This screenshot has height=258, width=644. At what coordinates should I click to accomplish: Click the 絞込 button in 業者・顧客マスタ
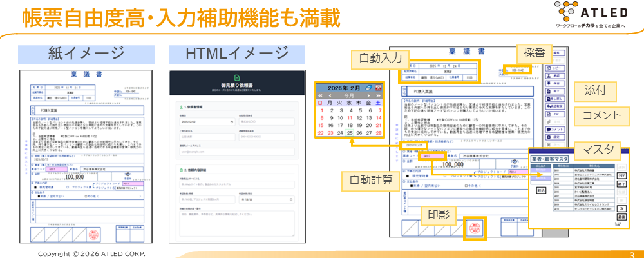pyautogui.click(x=542, y=190)
